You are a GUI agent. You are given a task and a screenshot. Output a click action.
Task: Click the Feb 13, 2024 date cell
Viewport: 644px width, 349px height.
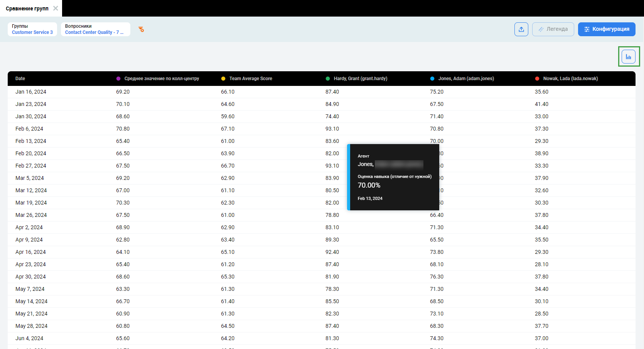[31, 141]
